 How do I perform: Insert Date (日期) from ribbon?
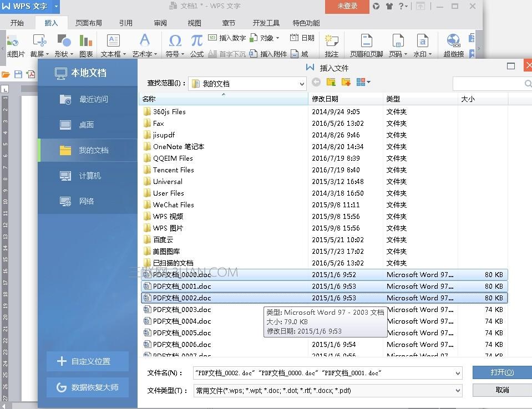click(302, 38)
